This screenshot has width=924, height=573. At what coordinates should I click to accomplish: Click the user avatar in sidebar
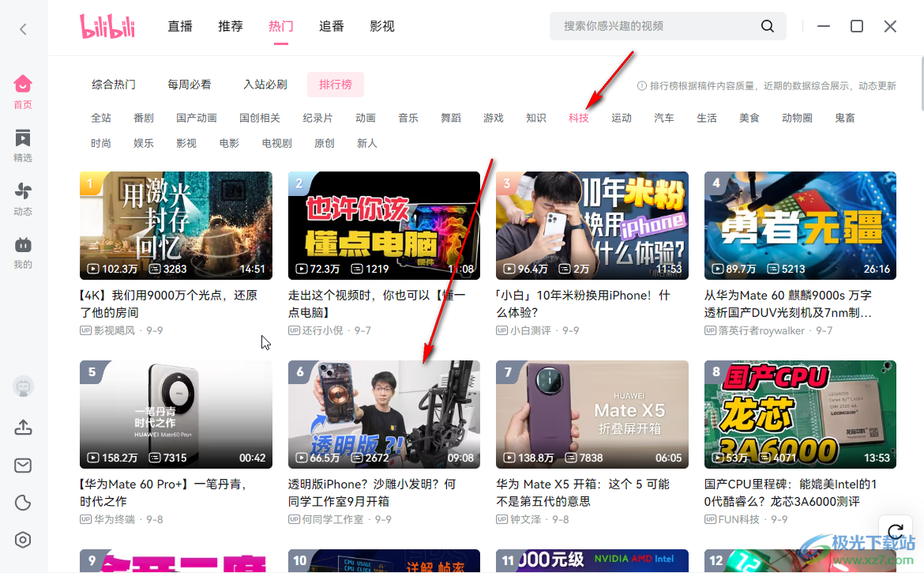point(23,386)
